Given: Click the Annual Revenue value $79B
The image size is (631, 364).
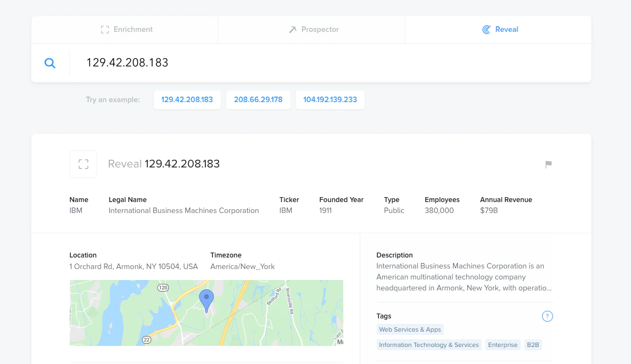Looking at the screenshot, I should coord(489,210).
